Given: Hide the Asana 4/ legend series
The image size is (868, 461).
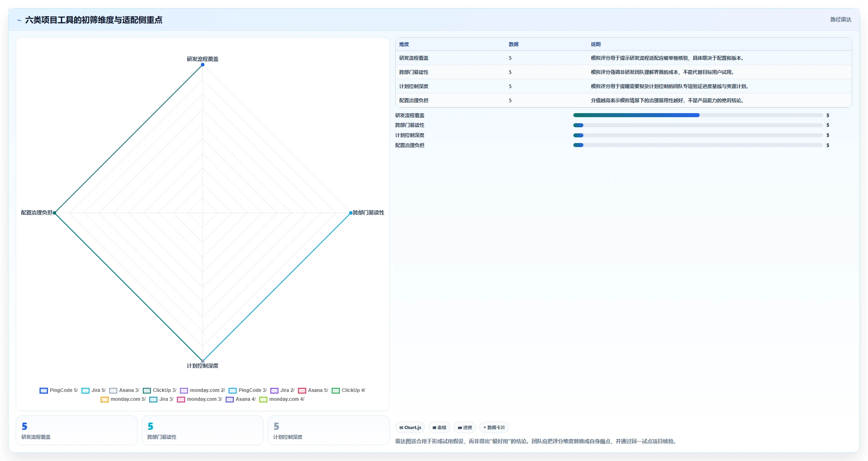Looking at the screenshot, I should point(241,399).
